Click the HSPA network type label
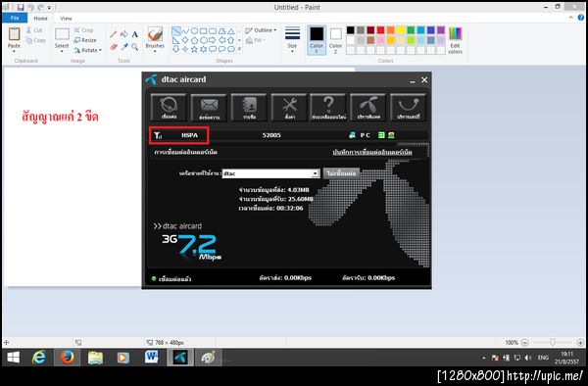Image resolution: width=588 pixels, height=386 pixels. [x=189, y=135]
